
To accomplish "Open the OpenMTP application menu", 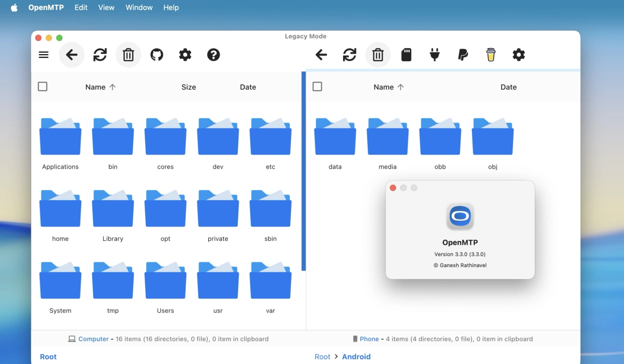I will (x=46, y=7).
